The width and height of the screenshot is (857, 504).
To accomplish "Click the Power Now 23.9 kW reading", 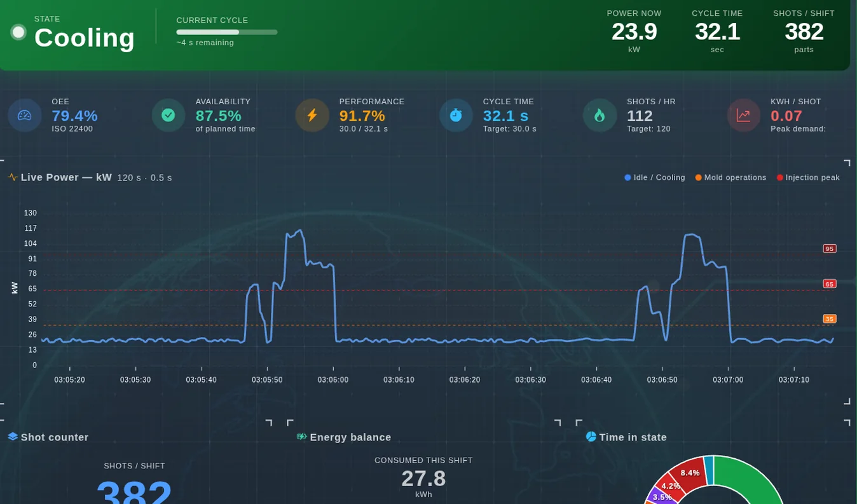I will [x=634, y=32].
